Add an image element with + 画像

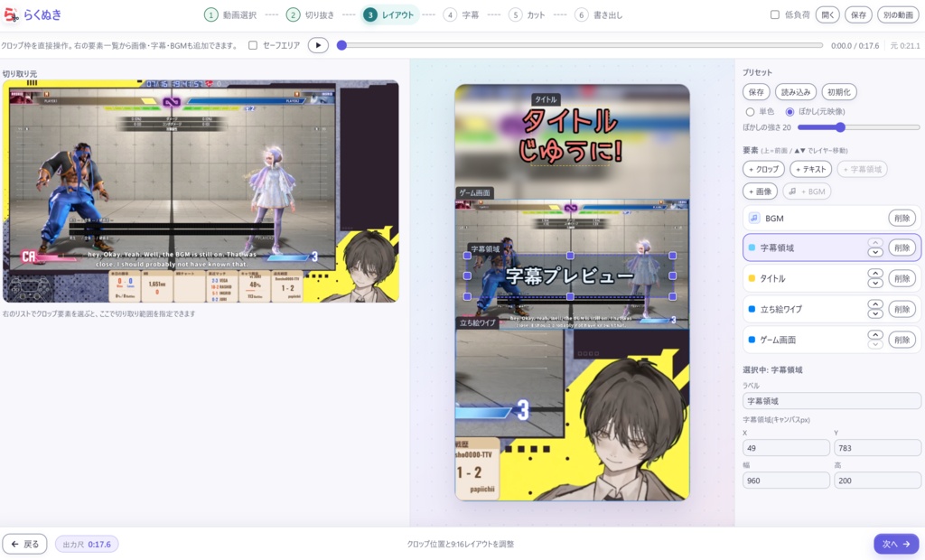760,191
